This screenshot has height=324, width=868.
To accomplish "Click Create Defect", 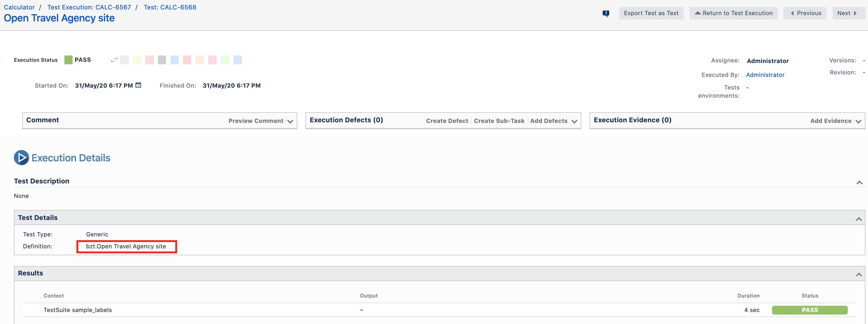I will point(447,121).
